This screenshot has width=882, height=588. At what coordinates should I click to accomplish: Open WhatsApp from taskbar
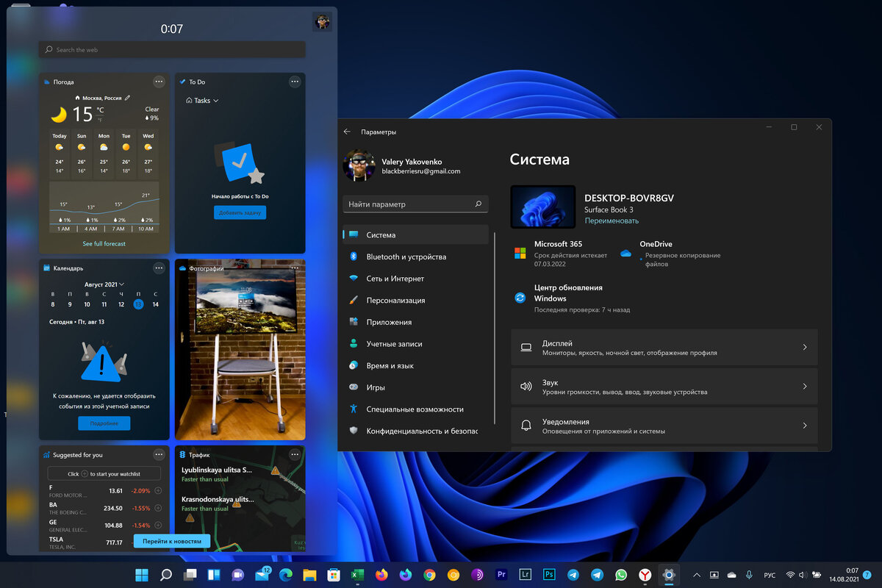coord(621,575)
